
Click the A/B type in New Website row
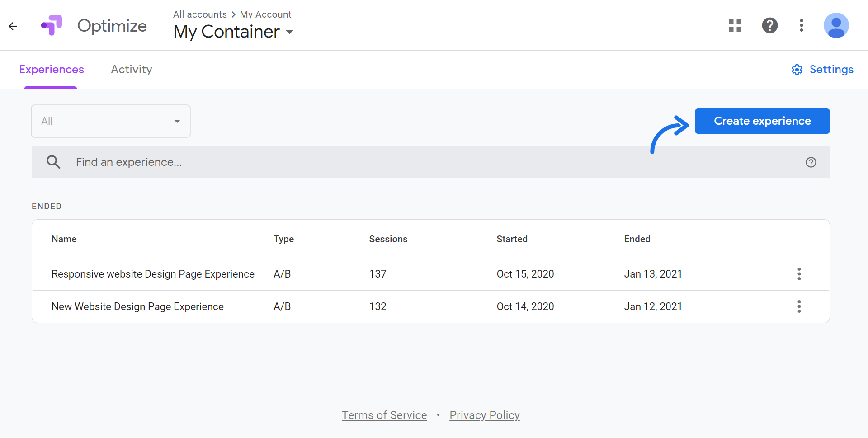pos(282,306)
